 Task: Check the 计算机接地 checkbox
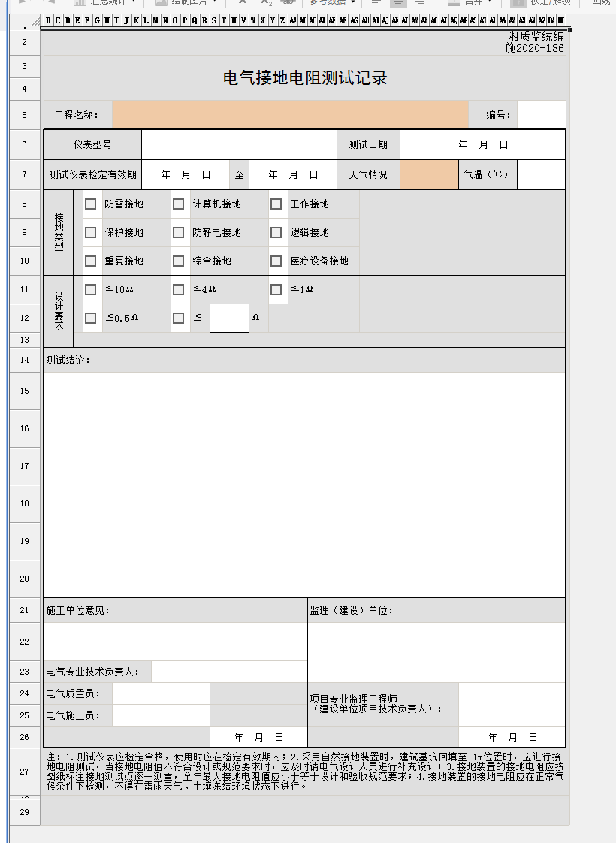click(179, 204)
